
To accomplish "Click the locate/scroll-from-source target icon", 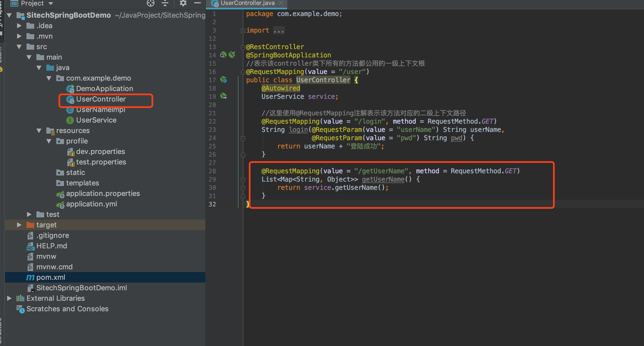I will [x=150, y=3].
